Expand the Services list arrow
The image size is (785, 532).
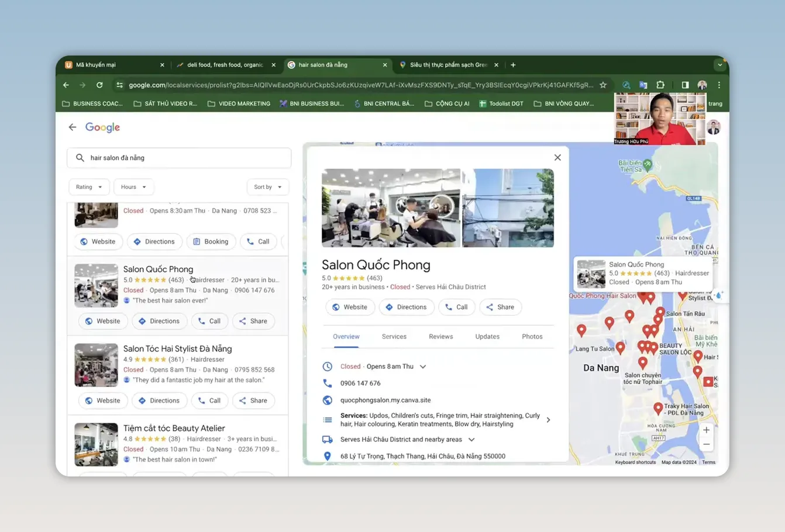548,420
